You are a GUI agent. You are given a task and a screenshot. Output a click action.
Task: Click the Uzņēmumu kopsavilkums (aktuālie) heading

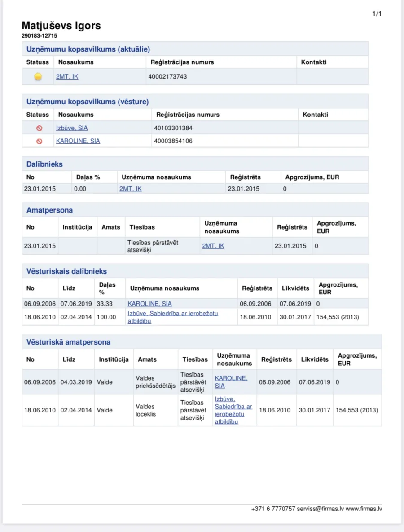coord(88,49)
